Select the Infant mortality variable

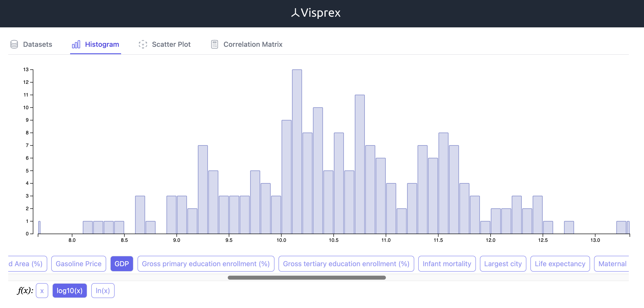tap(447, 264)
